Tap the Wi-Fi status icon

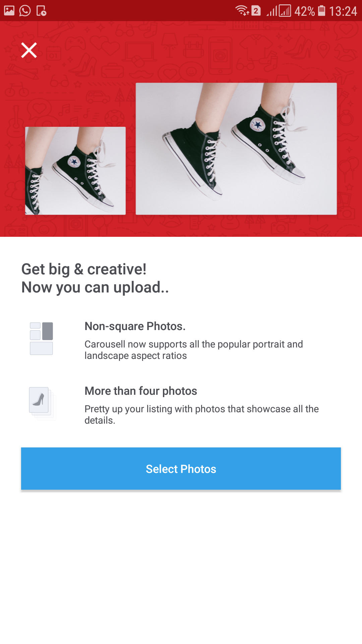[x=242, y=11]
